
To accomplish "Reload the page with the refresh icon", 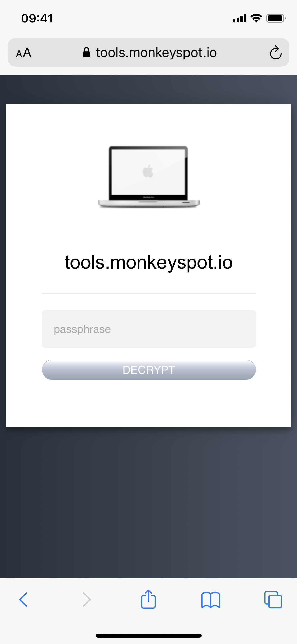I will click(x=276, y=53).
